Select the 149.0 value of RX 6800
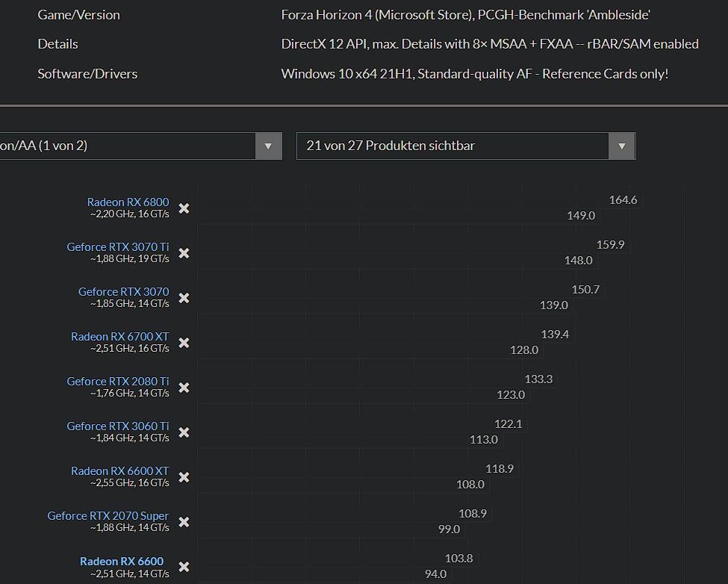The image size is (728, 584). (x=581, y=215)
